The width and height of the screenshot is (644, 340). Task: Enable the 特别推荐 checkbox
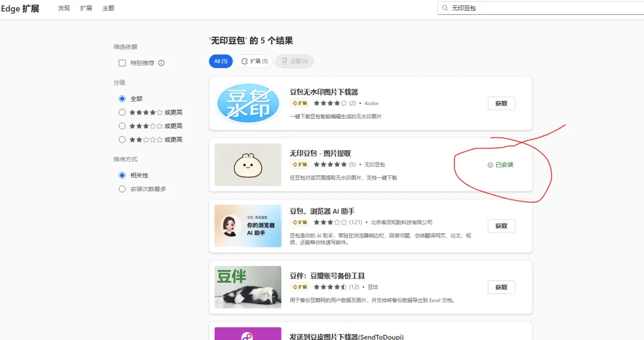[122, 63]
